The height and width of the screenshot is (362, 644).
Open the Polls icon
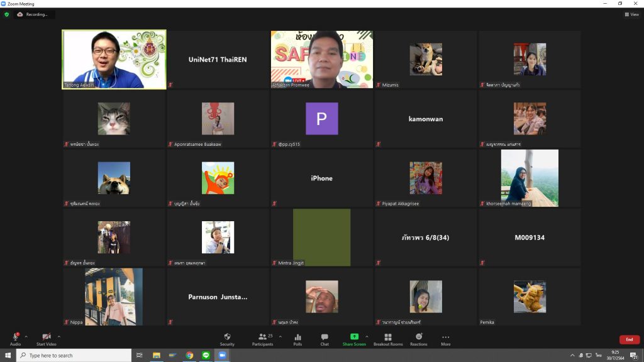point(297,337)
